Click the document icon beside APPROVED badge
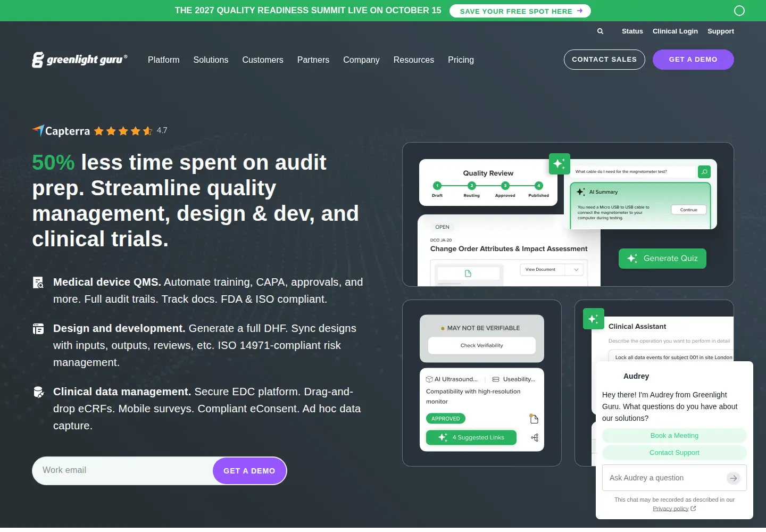The height and width of the screenshot is (532, 766). click(534, 419)
